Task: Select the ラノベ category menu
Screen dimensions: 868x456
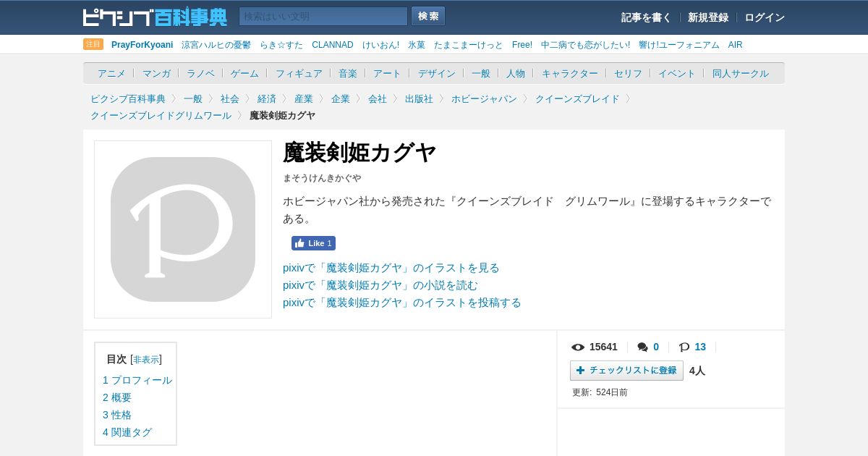Action: point(200,73)
